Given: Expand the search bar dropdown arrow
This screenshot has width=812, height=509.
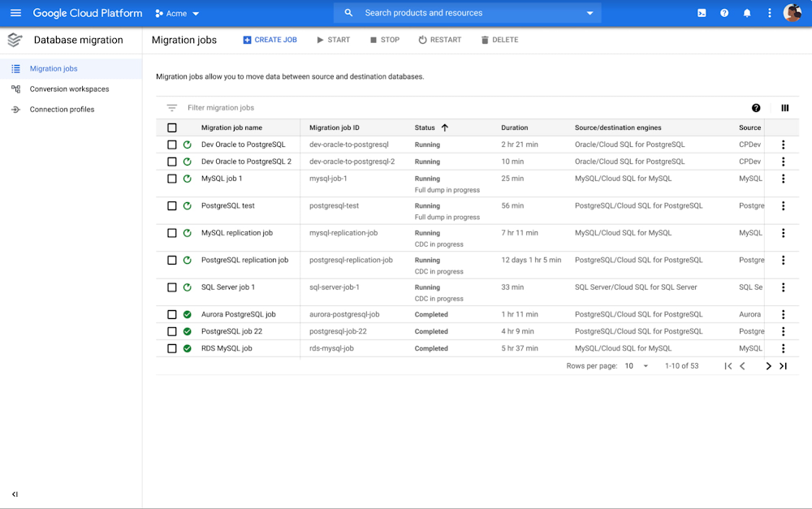Looking at the screenshot, I should click(x=590, y=13).
